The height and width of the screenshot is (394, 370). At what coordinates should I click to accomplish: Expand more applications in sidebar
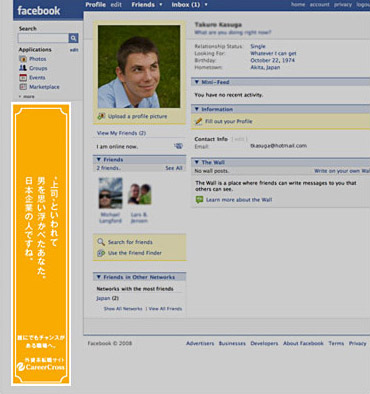pyautogui.click(x=27, y=96)
